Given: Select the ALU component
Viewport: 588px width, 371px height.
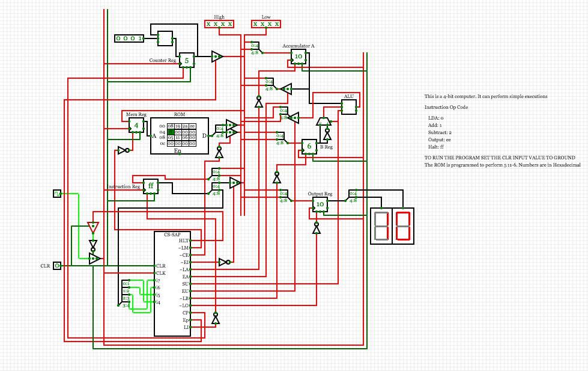Looking at the screenshot, I should click(x=349, y=107).
